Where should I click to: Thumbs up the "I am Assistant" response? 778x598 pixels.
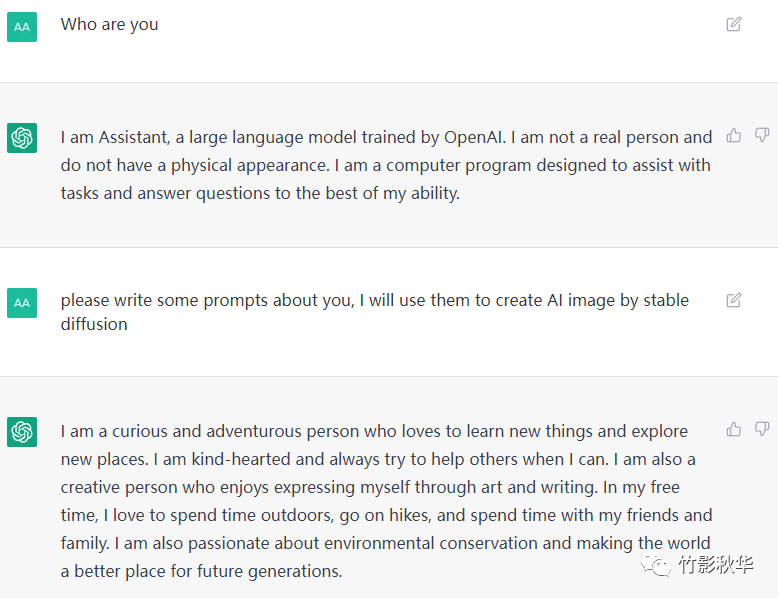coord(734,135)
